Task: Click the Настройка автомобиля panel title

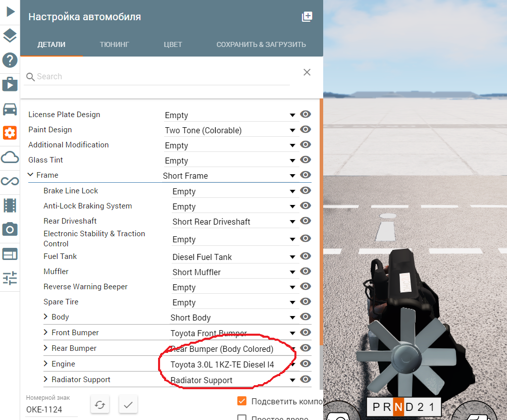Action: [x=85, y=17]
